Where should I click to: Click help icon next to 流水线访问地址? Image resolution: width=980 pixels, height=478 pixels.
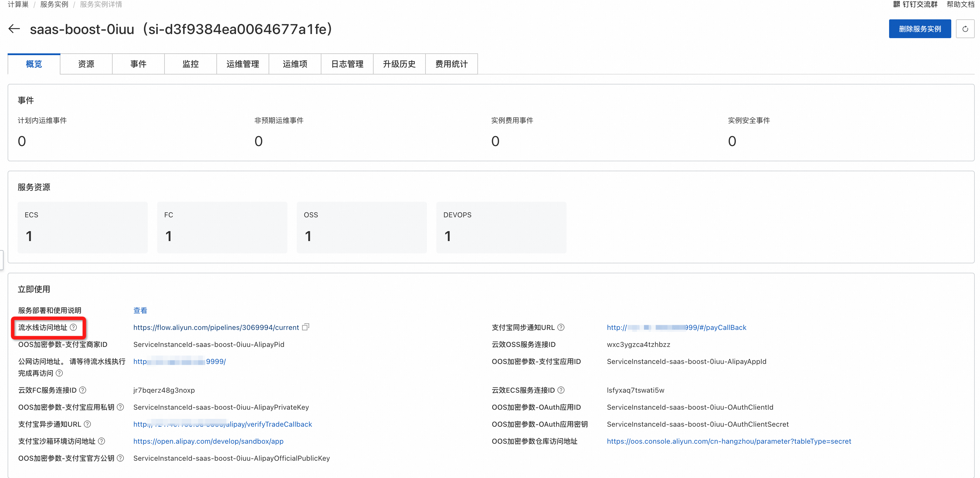coord(73,327)
